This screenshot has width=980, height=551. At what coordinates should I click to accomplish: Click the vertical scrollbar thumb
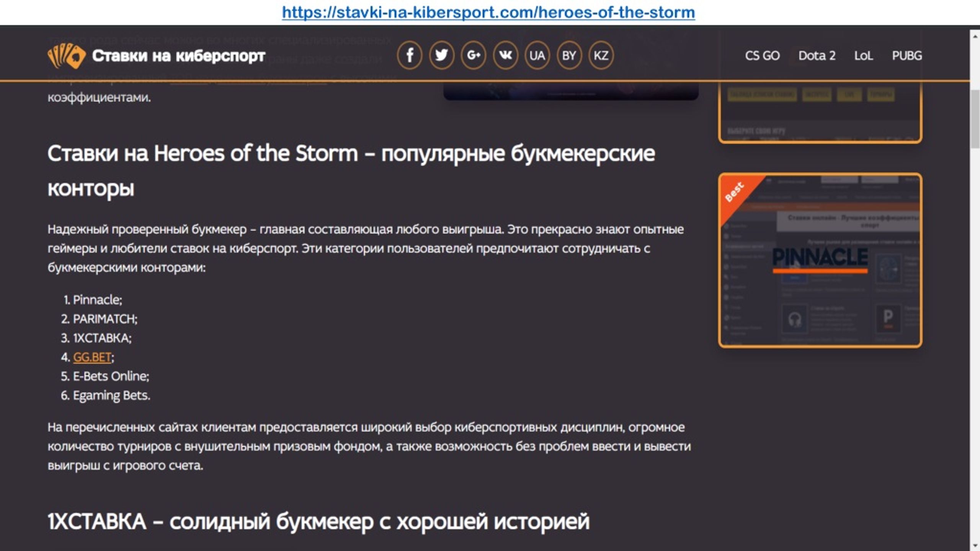[975, 119]
